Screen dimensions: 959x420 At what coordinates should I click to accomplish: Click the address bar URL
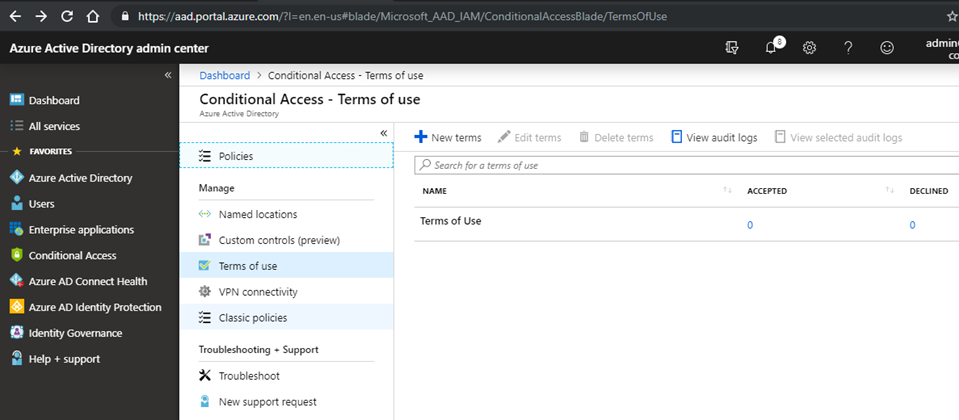click(402, 17)
